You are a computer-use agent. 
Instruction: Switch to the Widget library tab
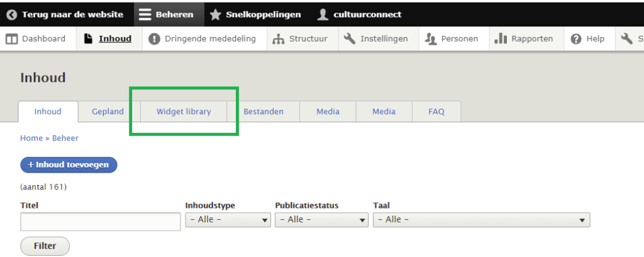[184, 112]
